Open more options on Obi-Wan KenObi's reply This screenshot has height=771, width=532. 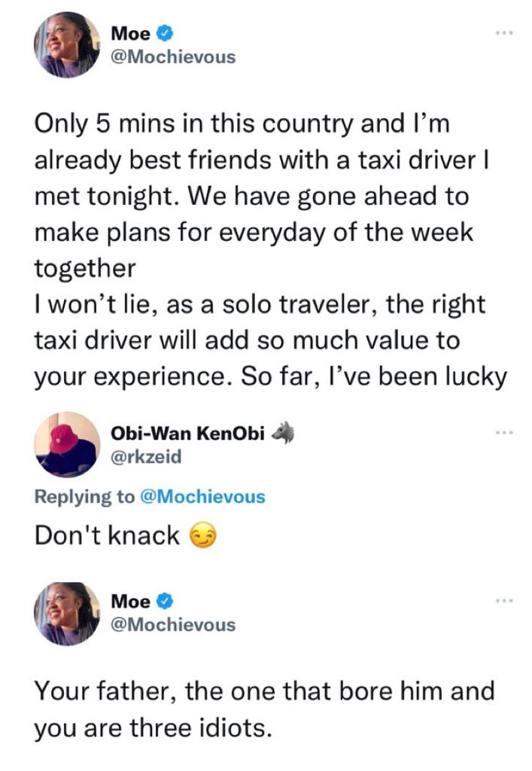503,433
